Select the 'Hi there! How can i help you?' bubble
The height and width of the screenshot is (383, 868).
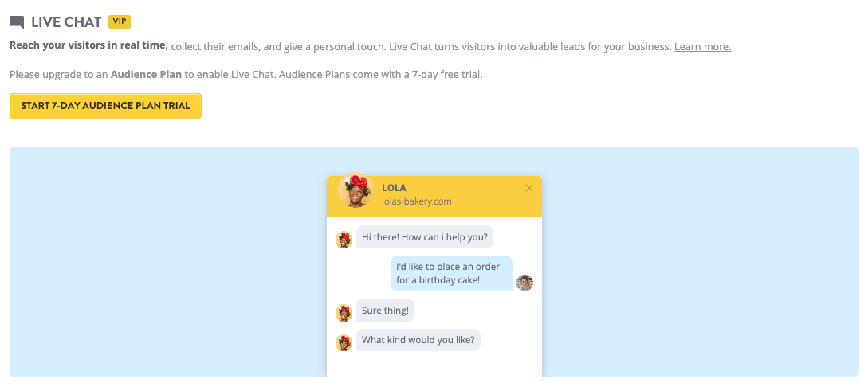(425, 237)
